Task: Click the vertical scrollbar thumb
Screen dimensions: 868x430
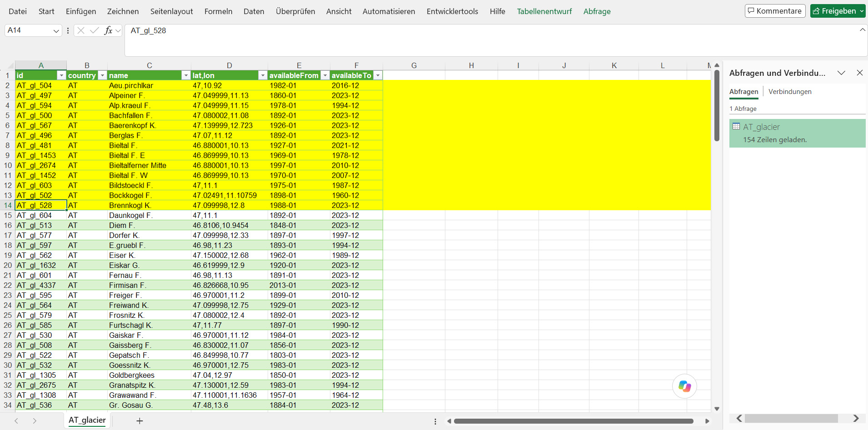Action: [717, 105]
